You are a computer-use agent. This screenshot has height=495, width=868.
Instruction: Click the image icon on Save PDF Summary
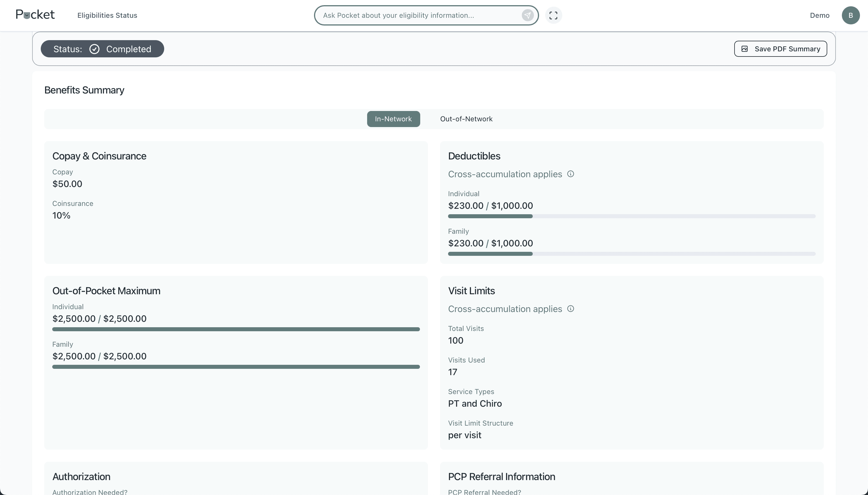[x=745, y=49]
